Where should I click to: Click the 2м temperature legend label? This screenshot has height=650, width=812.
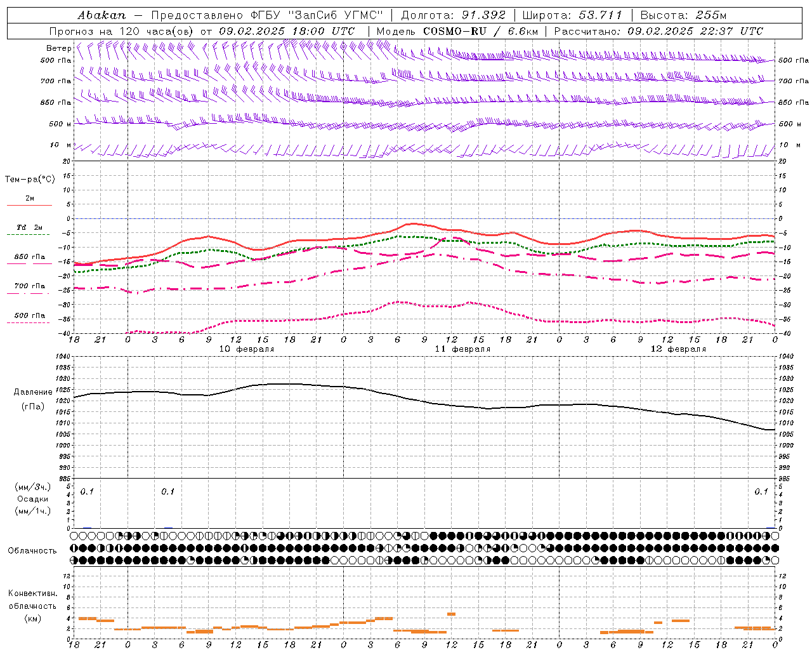click(30, 199)
